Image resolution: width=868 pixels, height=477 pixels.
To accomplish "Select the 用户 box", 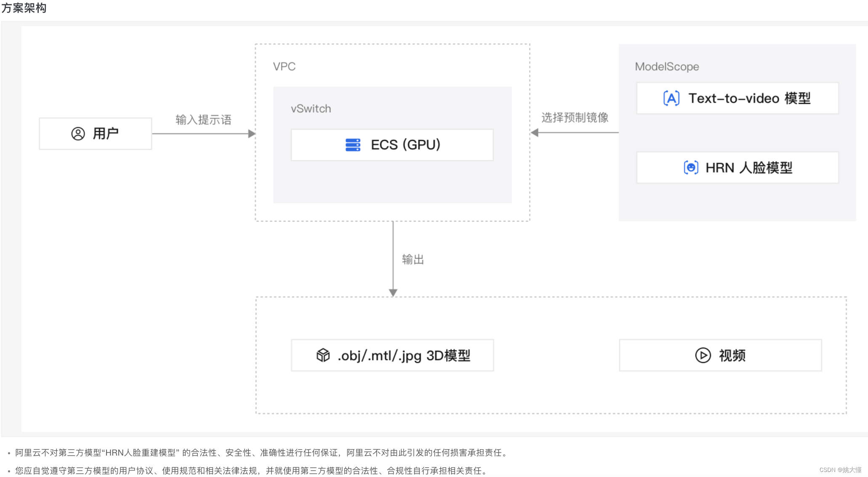I will pos(96,134).
